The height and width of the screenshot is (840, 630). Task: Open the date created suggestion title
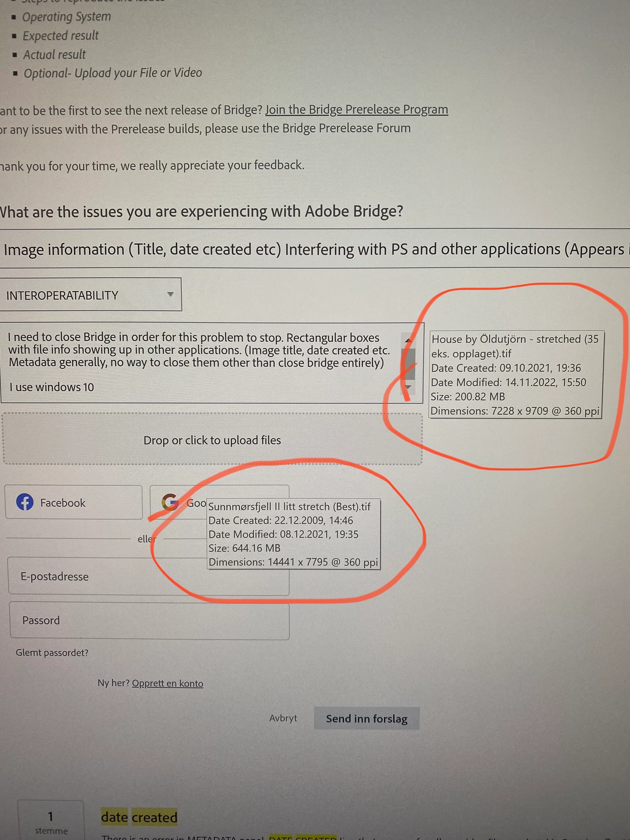pyautogui.click(x=139, y=817)
